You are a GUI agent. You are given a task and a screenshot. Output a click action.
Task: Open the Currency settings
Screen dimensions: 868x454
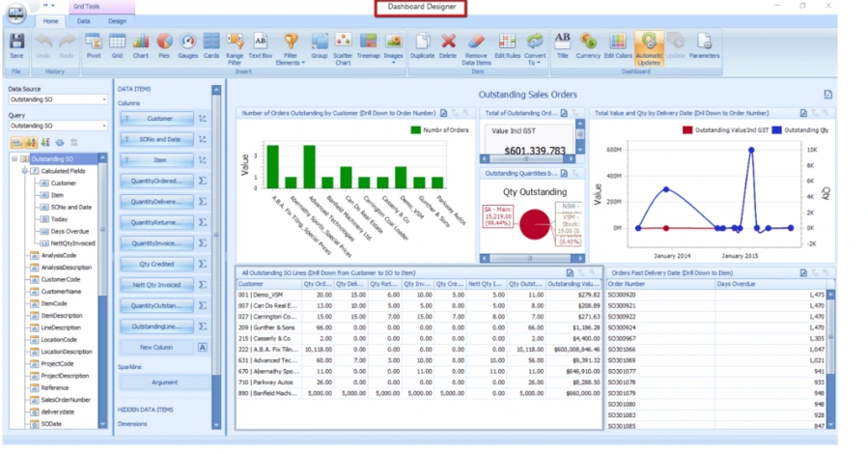588,45
